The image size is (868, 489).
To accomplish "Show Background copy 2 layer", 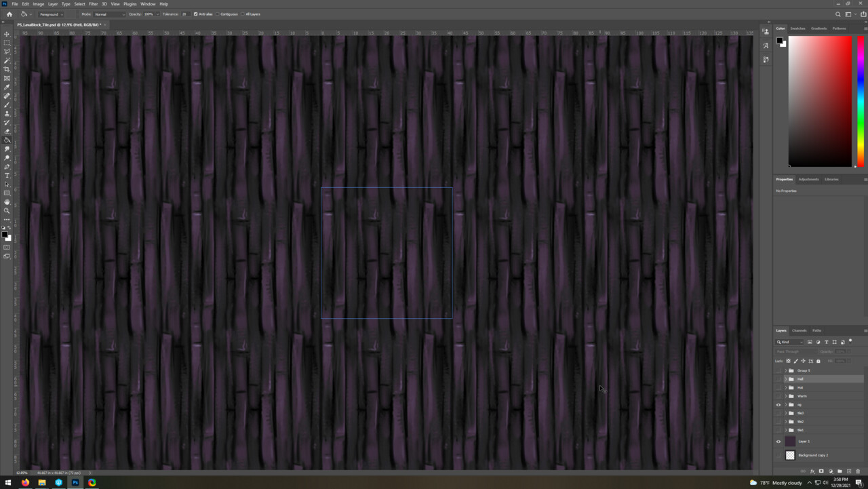I will coord(778,455).
